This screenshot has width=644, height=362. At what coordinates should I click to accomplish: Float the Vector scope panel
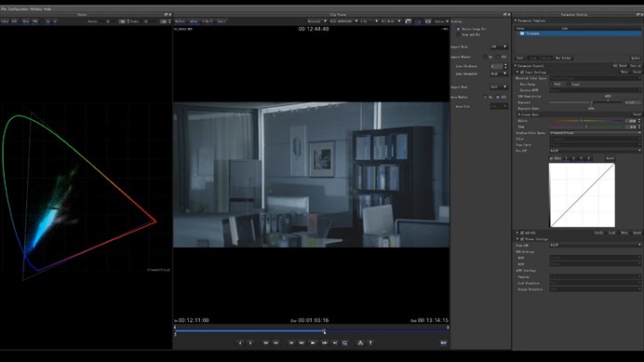pyautogui.click(x=166, y=14)
